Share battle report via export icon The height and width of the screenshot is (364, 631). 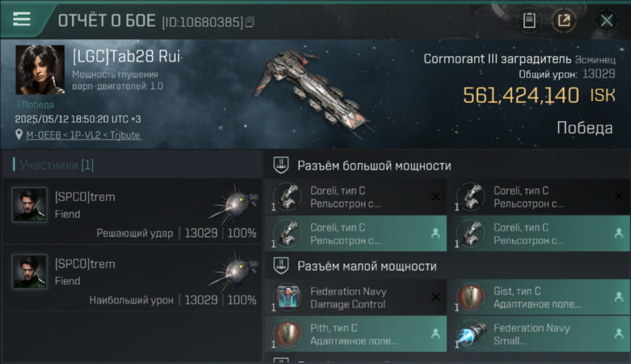[x=564, y=20]
